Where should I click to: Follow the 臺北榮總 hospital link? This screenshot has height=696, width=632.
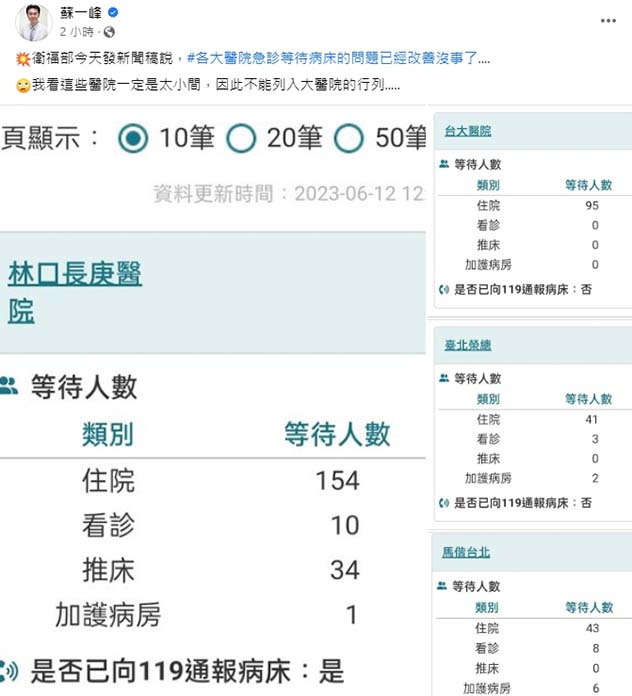click(x=468, y=345)
